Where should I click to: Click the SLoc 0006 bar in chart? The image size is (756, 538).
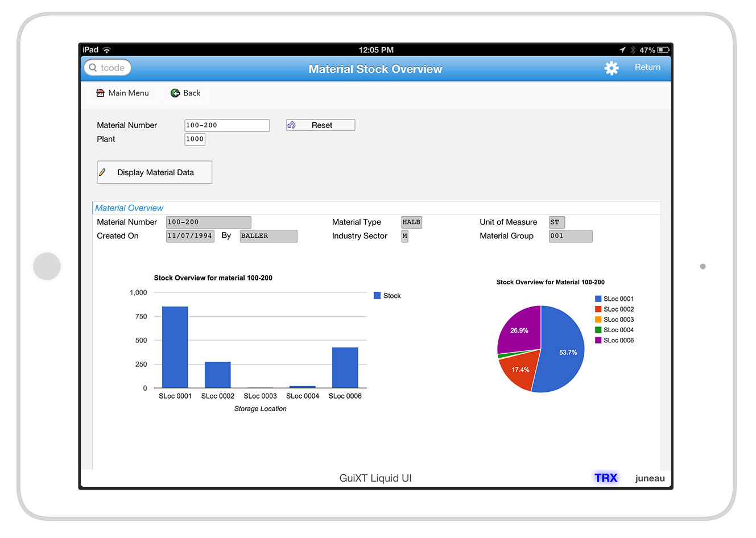pos(345,367)
